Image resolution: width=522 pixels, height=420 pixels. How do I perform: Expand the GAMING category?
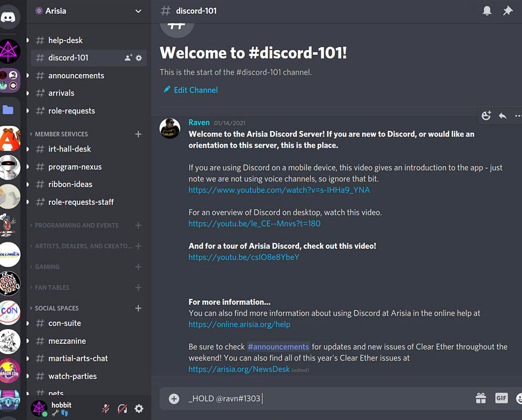[x=47, y=267]
